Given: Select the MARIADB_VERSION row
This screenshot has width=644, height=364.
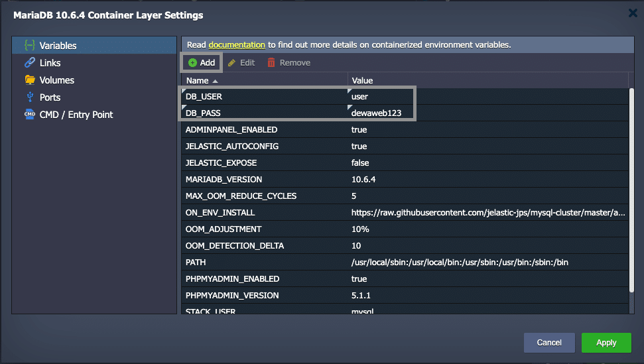Looking at the screenshot, I should (405, 179).
